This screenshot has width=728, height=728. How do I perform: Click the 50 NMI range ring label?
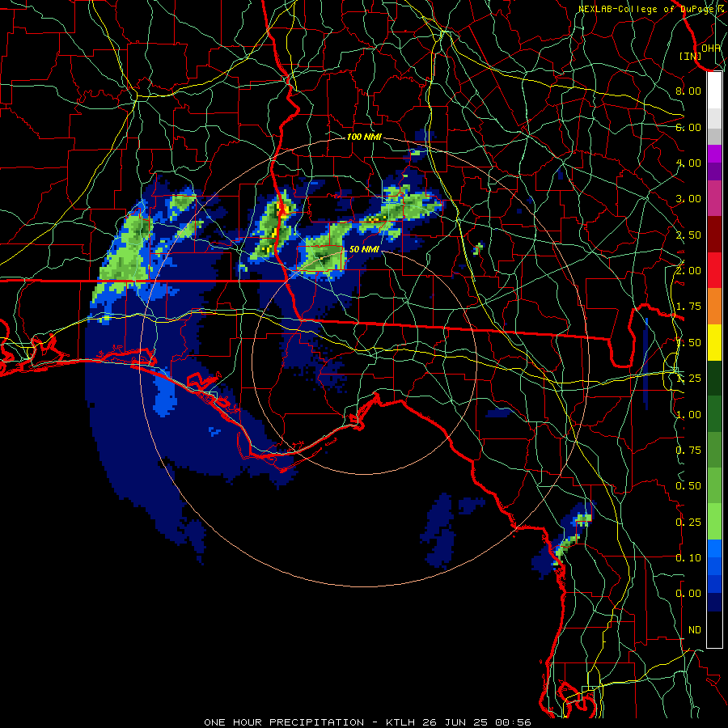(x=364, y=249)
